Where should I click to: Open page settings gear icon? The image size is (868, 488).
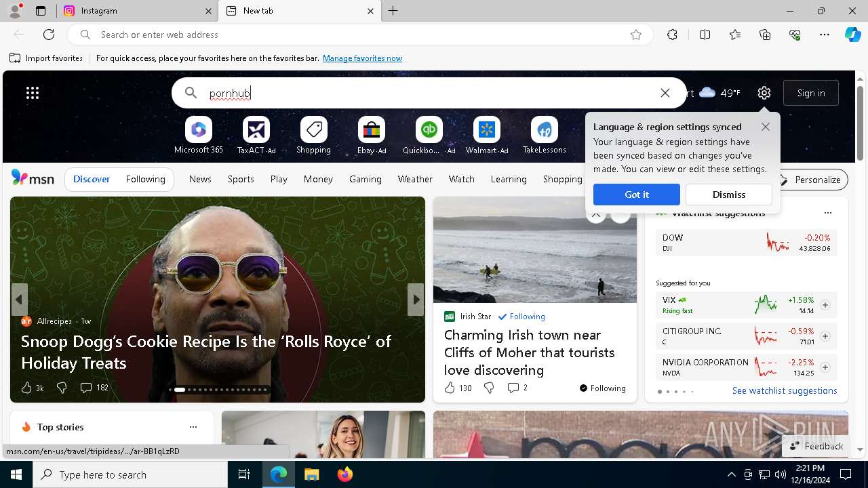[x=764, y=93]
